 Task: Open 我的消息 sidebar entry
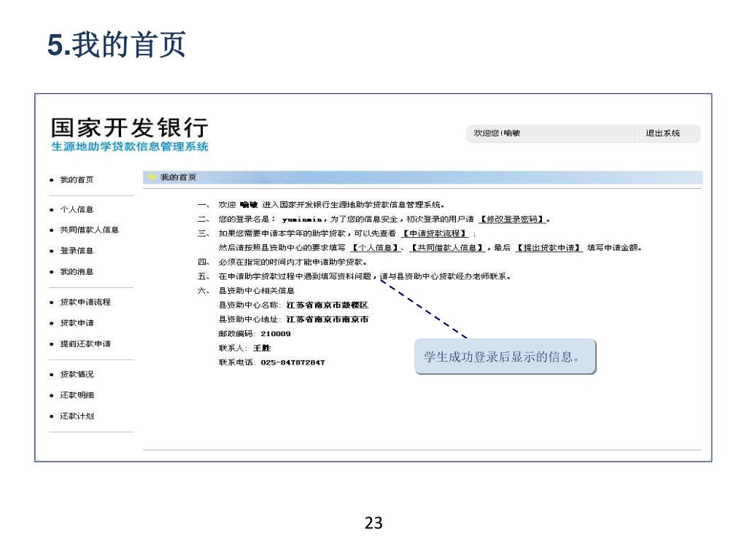coord(77,271)
